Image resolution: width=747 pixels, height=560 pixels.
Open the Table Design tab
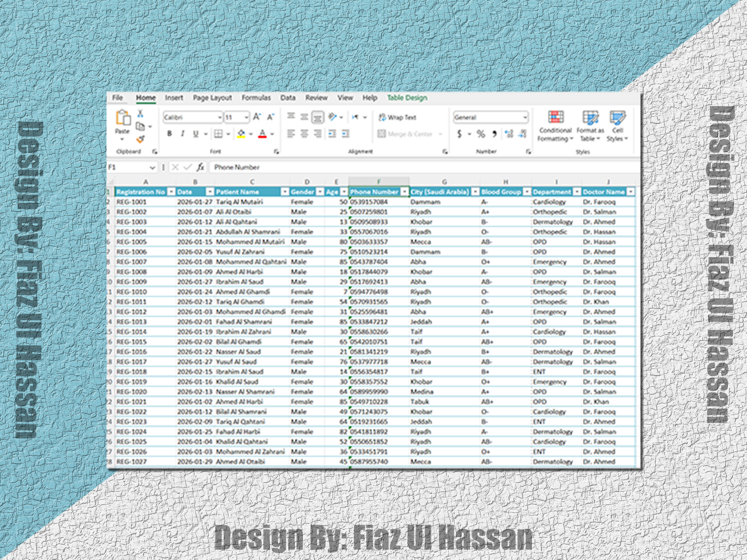(407, 98)
